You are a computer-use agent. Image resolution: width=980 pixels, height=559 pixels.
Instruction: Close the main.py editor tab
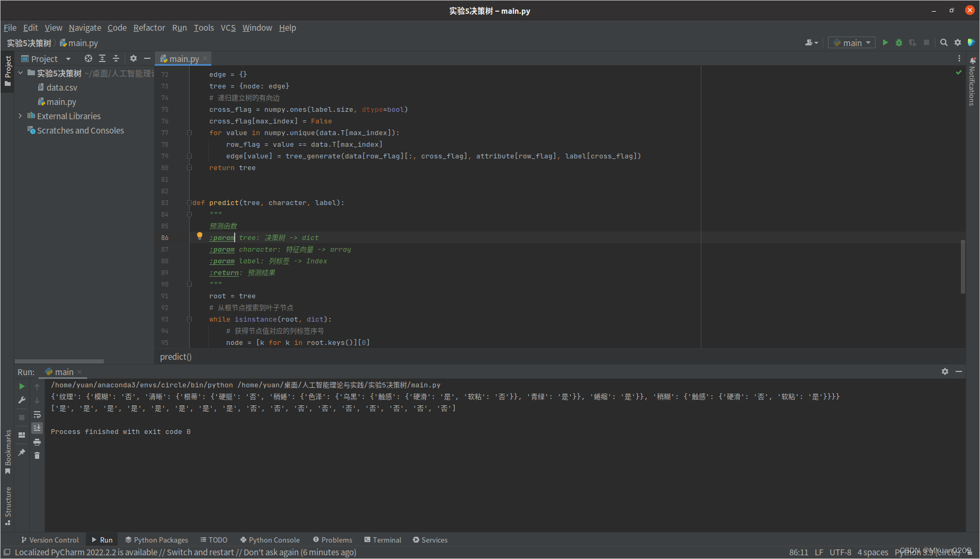[x=205, y=58]
